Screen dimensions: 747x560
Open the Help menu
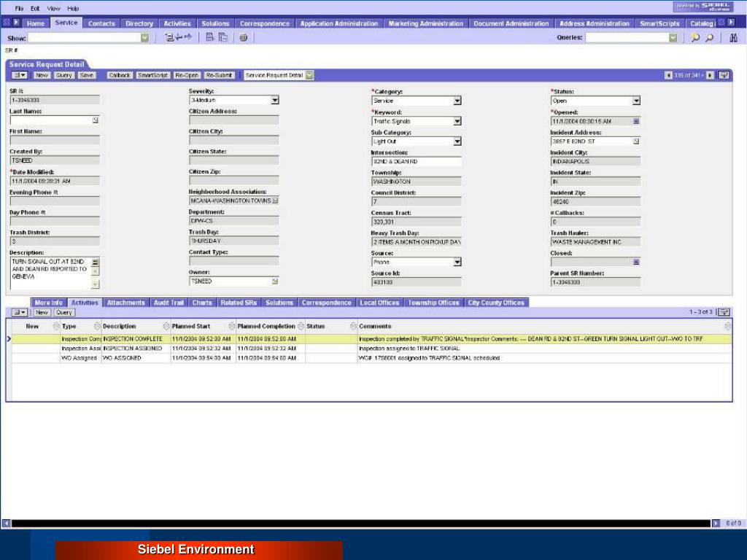pyautogui.click(x=73, y=8)
